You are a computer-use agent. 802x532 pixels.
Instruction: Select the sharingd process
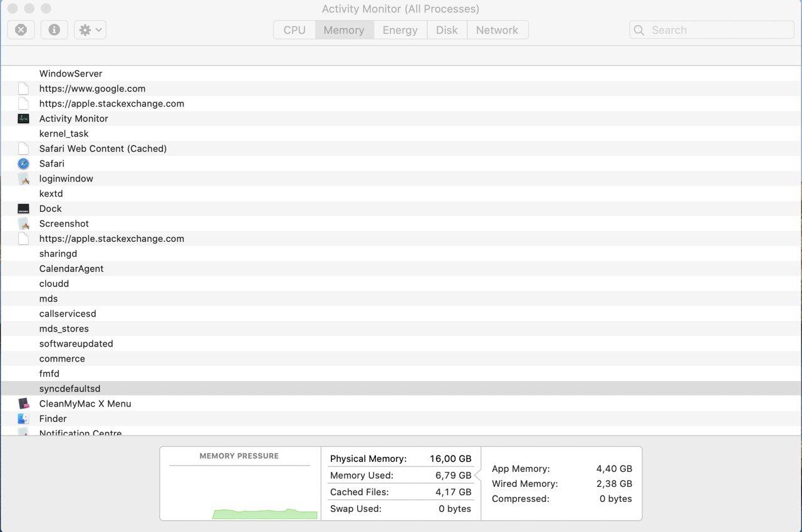tap(58, 254)
